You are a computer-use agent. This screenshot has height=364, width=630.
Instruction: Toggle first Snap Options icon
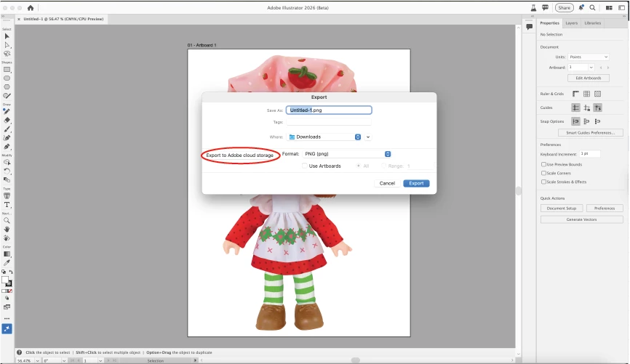(575, 121)
